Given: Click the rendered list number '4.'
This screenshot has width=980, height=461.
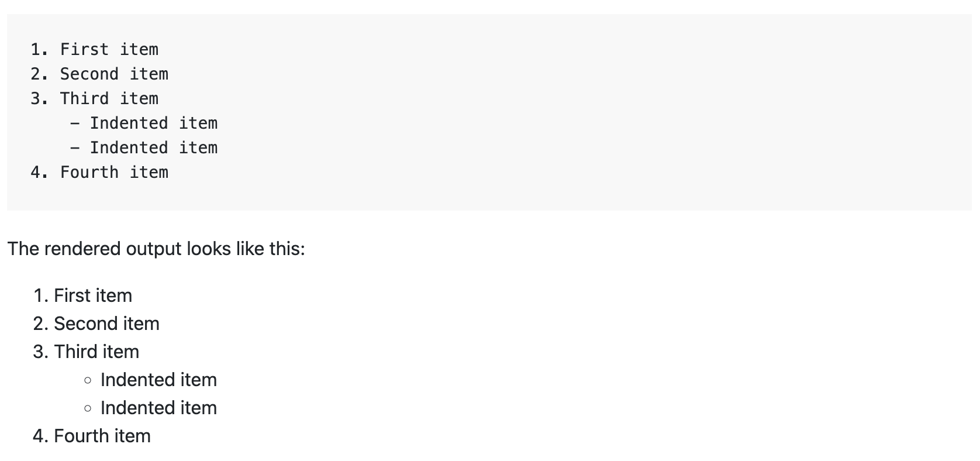Looking at the screenshot, I should click(41, 436).
